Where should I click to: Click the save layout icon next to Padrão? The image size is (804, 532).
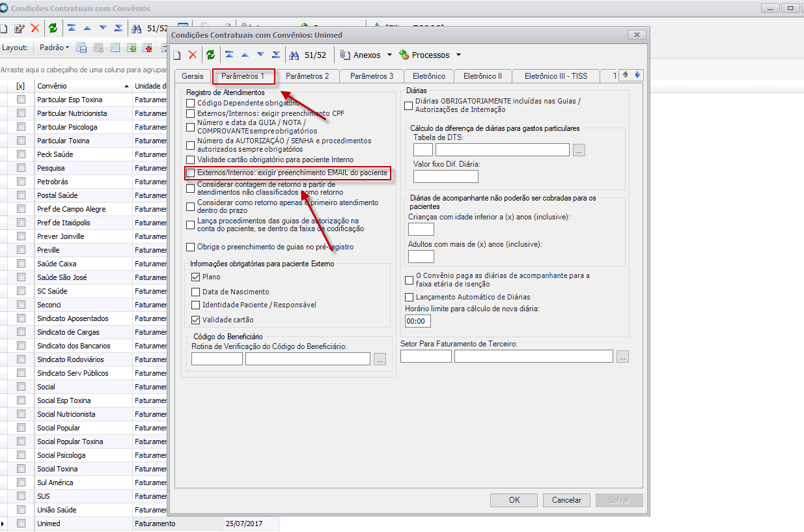point(82,48)
